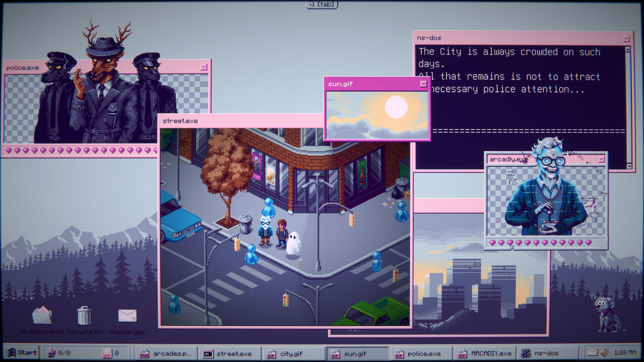Select the ghost character in the street.exe window
The image size is (644, 362).
[x=293, y=243]
